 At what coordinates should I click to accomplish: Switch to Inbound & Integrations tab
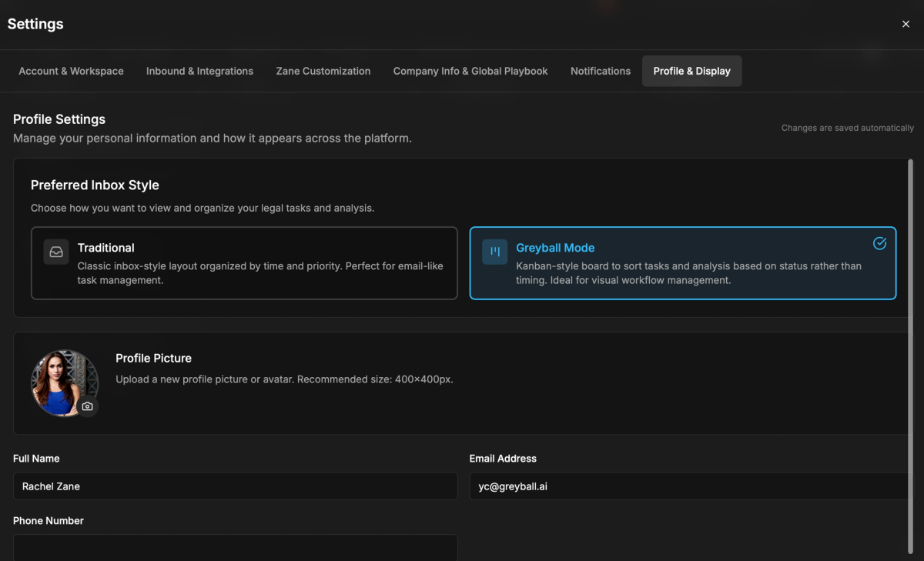(x=199, y=71)
